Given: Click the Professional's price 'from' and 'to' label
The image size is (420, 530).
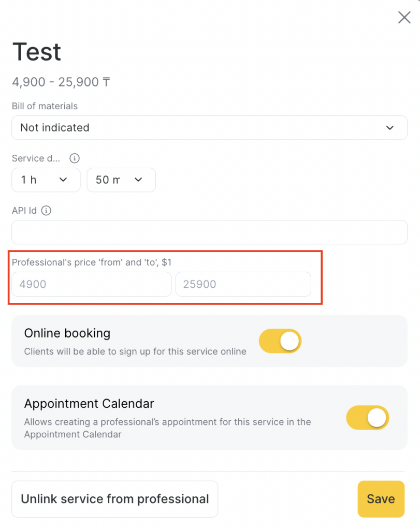Looking at the screenshot, I should pyautogui.click(x=92, y=262).
